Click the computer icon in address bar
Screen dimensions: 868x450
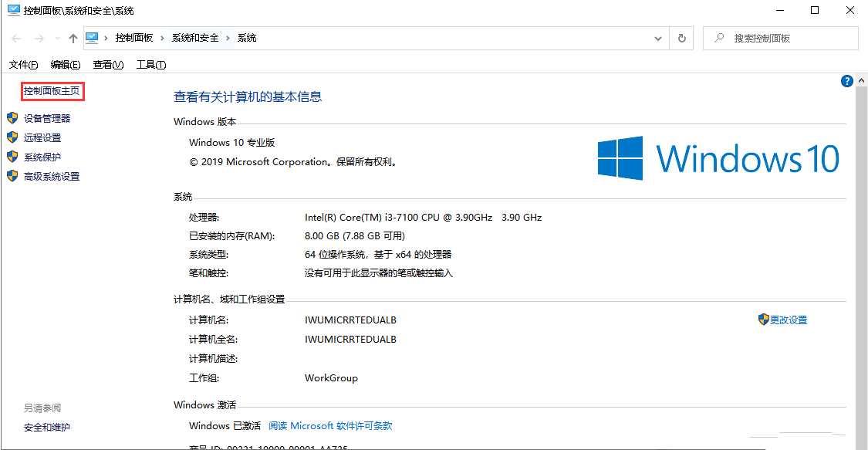pyautogui.click(x=92, y=38)
